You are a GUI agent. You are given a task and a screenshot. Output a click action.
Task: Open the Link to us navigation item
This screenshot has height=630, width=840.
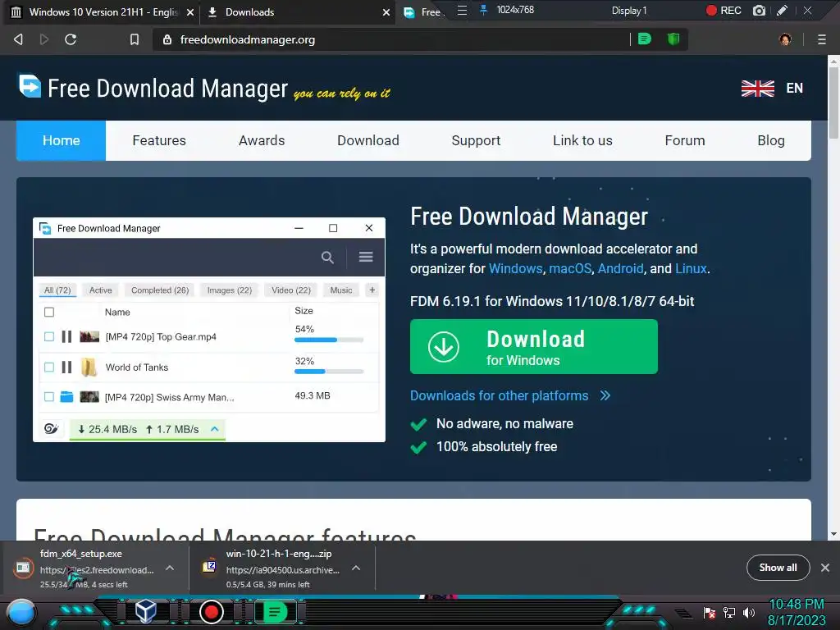click(582, 140)
